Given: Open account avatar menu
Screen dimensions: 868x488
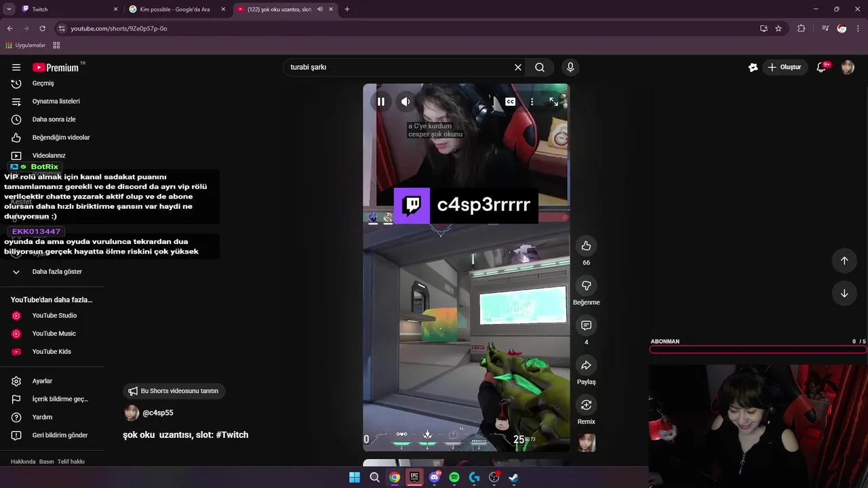Looking at the screenshot, I should [x=848, y=67].
